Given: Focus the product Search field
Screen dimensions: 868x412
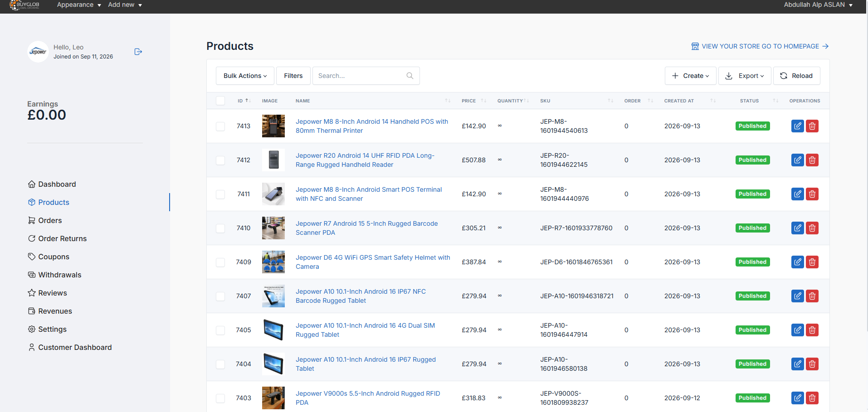Looking at the screenshot, I should click(366, 76).
